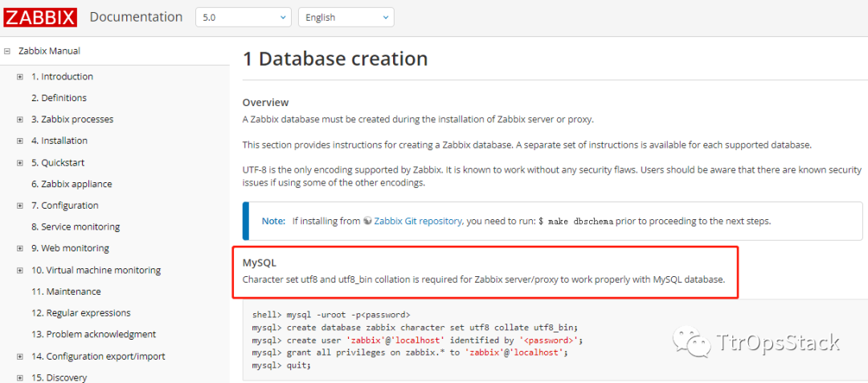Expand the 3. Zabbix processes node
Image resolution: width=868 pixels, height=383 pixels.
pyautogui.click(x=20, y=120)
